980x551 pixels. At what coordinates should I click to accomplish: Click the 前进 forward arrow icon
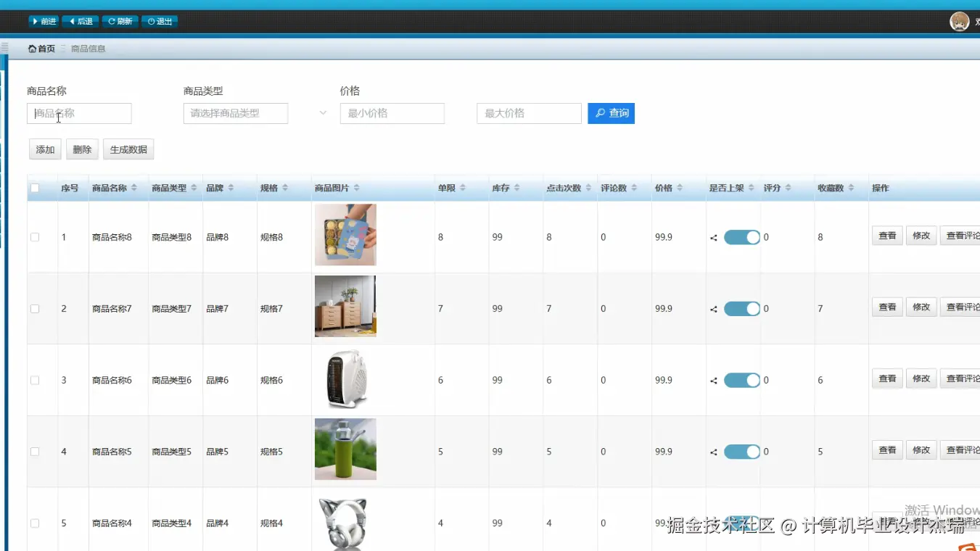coord(34,21)
